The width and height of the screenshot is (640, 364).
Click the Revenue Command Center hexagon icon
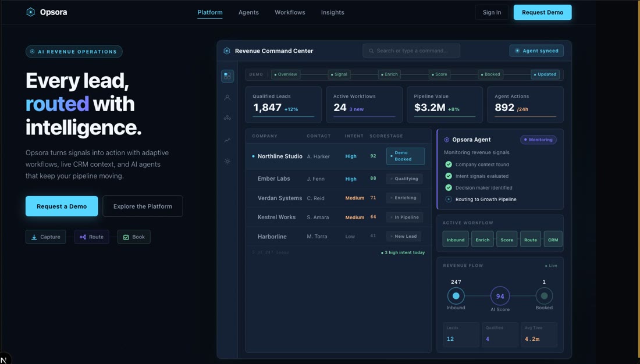click(227, 51)
